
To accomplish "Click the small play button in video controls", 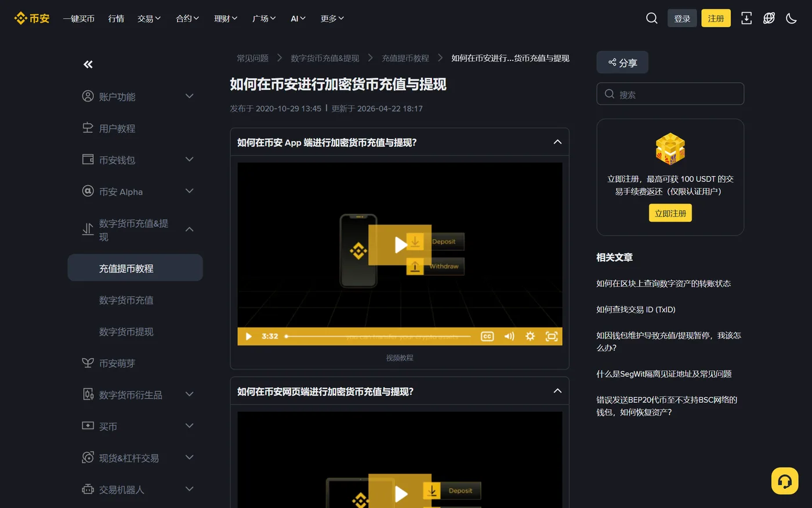I will tap(248, 336).
